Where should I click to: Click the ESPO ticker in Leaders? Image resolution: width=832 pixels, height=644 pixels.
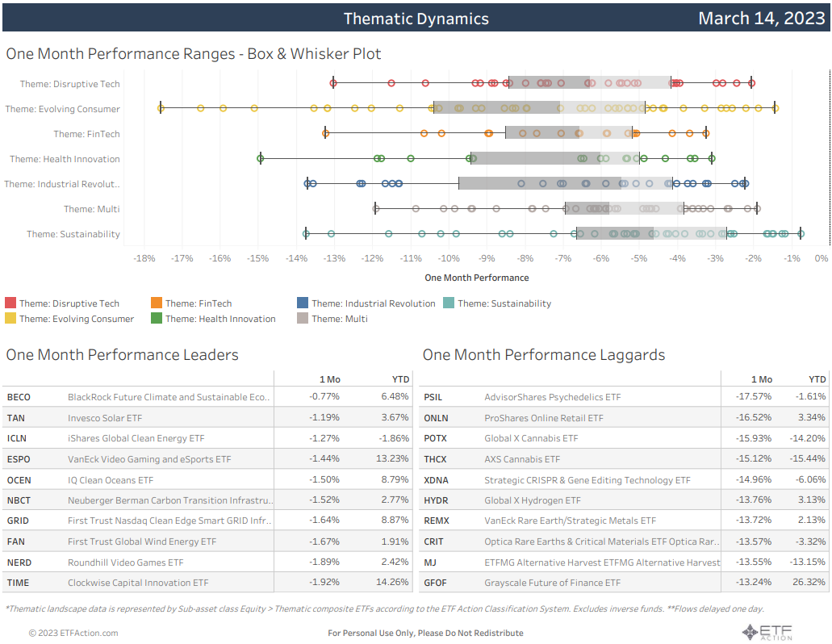pos(19,459)
